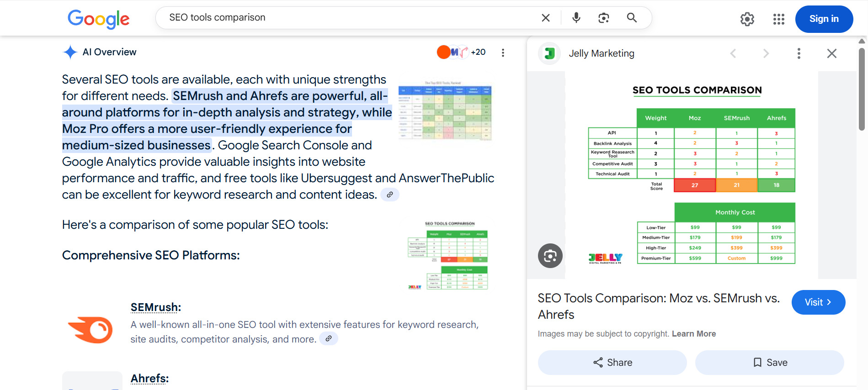Open the top SEO tools ranked thumbnail
The image size is (868, 390).
[445, 111]
